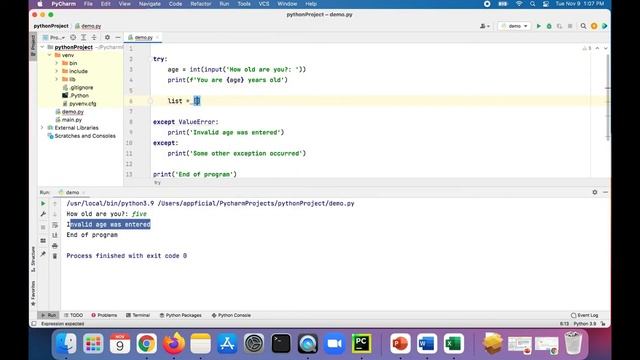Viewport: 640px width, 360px height.
Task: Hide the Project tool window with minus icon
Action: pyautogui.click(x=118, y=37)
